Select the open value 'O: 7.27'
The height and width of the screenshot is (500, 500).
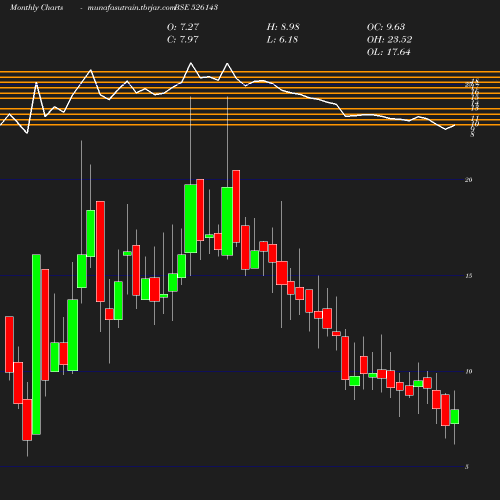point(183,27)
